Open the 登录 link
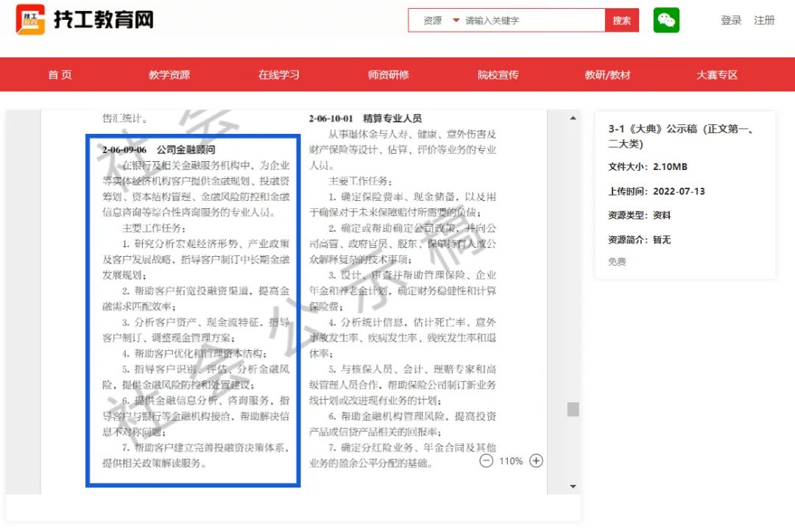Image resolution: width=795 pixels, height=532 pixels. pyautogui.click(x=731, y=21)
